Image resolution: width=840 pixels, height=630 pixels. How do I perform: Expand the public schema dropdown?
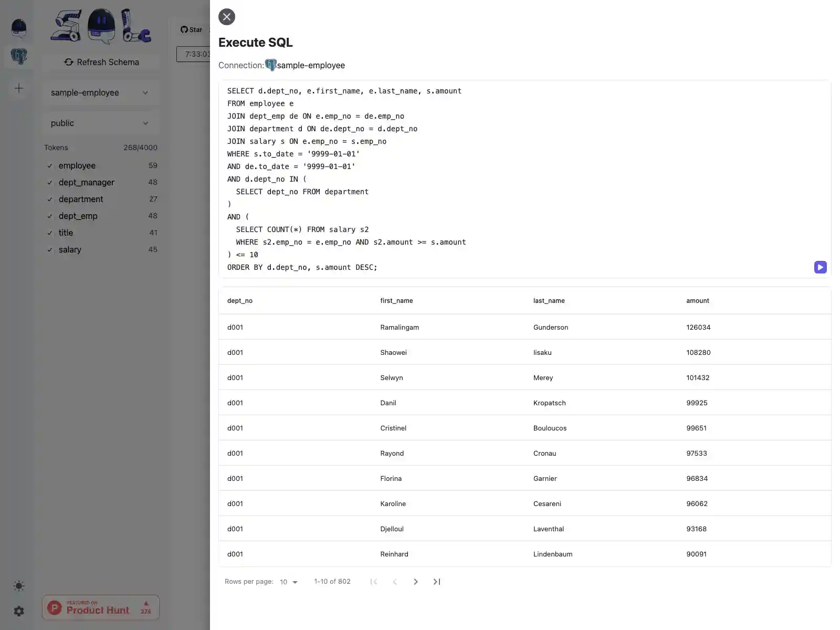tap(100, 123)
